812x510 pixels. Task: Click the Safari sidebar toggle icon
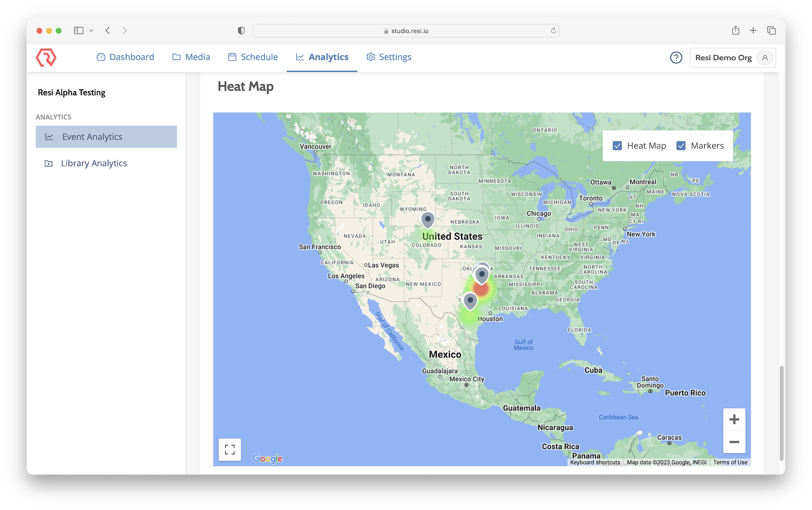tap(78, 31)
